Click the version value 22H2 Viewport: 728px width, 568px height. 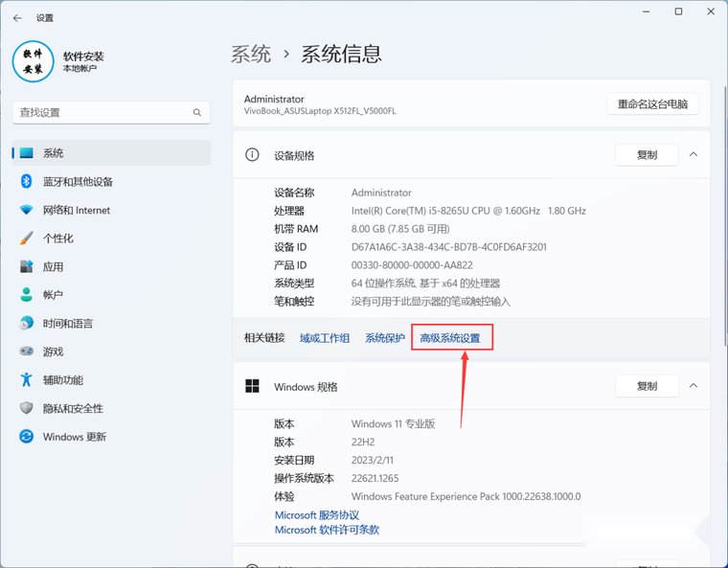click(x=363, y=442)
